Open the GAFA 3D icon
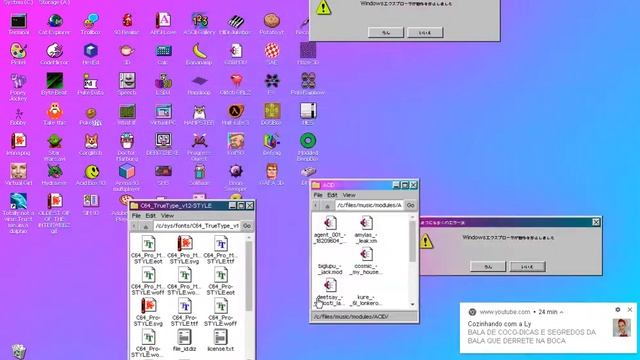The image size is (640, 360). pos(271,175)
